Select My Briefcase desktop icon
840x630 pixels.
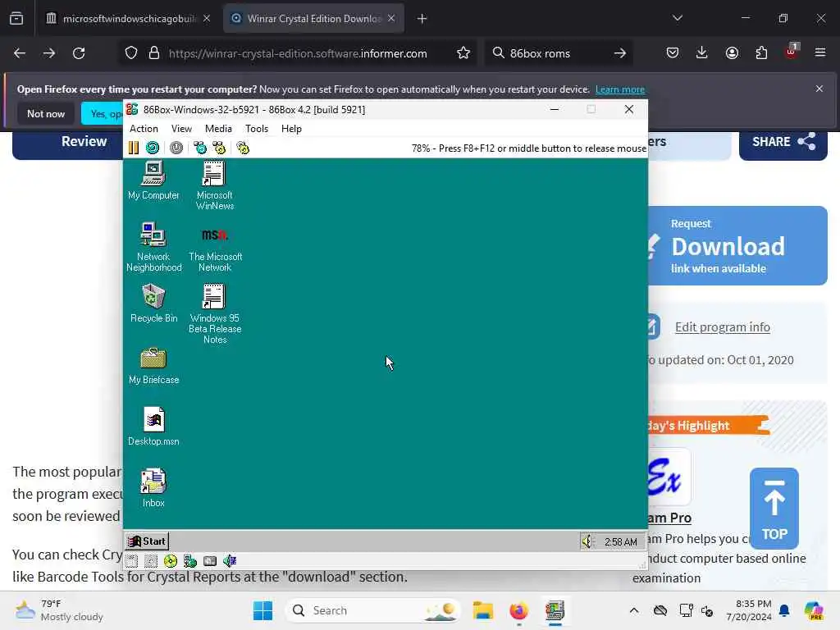coord(153,366)
